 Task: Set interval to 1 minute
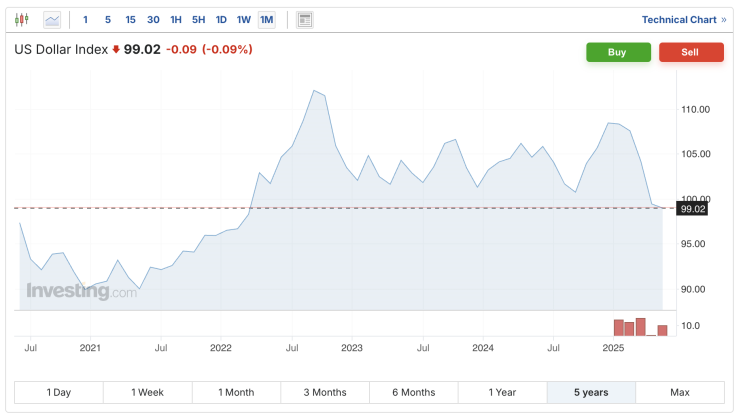[x=85, y=20]
